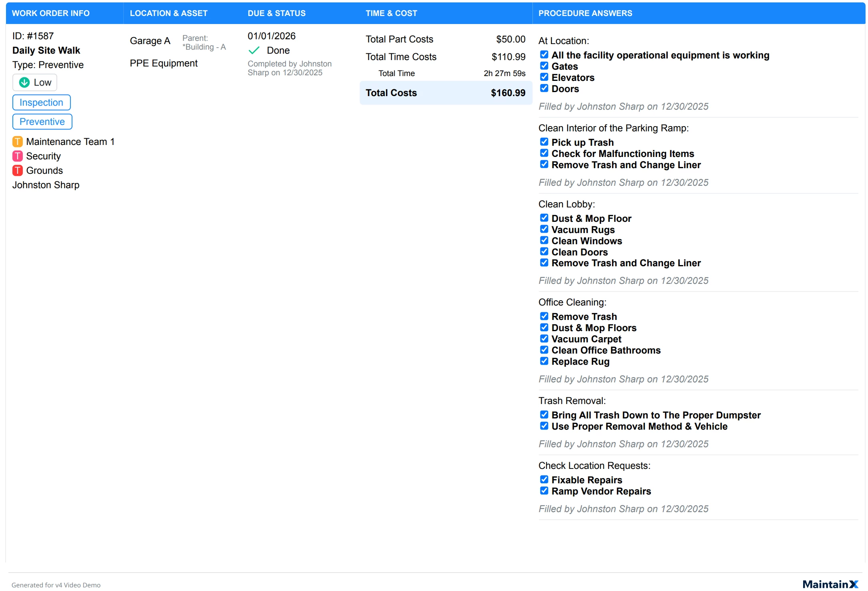868x591 pixels.
Task: Click the orange Maintenance Team 1 icon
Action: click(x=18, y=142)
